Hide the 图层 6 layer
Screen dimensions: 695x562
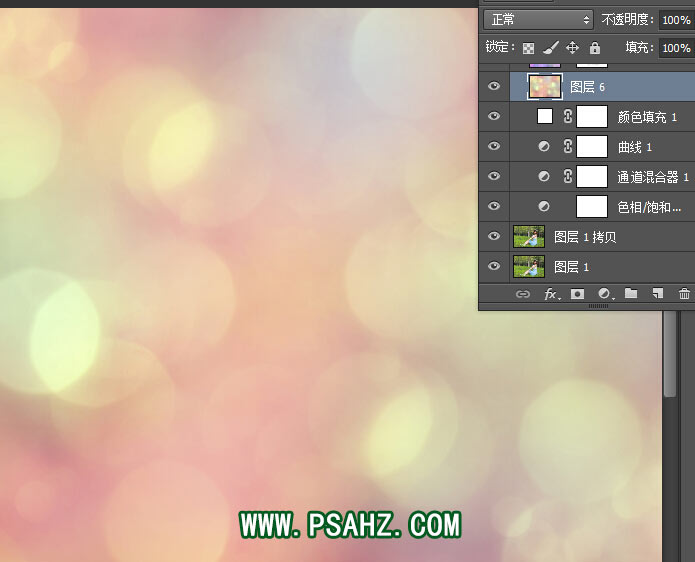pyautogui.click(x=493, y=87)
